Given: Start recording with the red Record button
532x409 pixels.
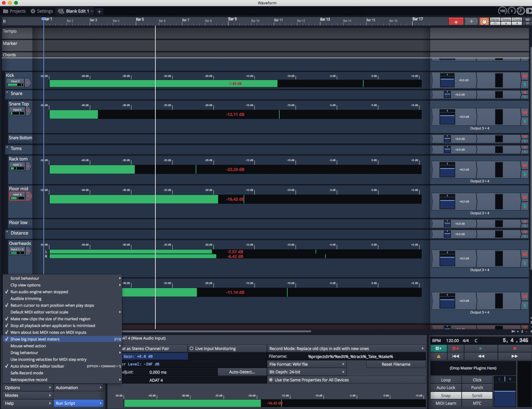Looking at the screenshot, I should pos(514,348).
